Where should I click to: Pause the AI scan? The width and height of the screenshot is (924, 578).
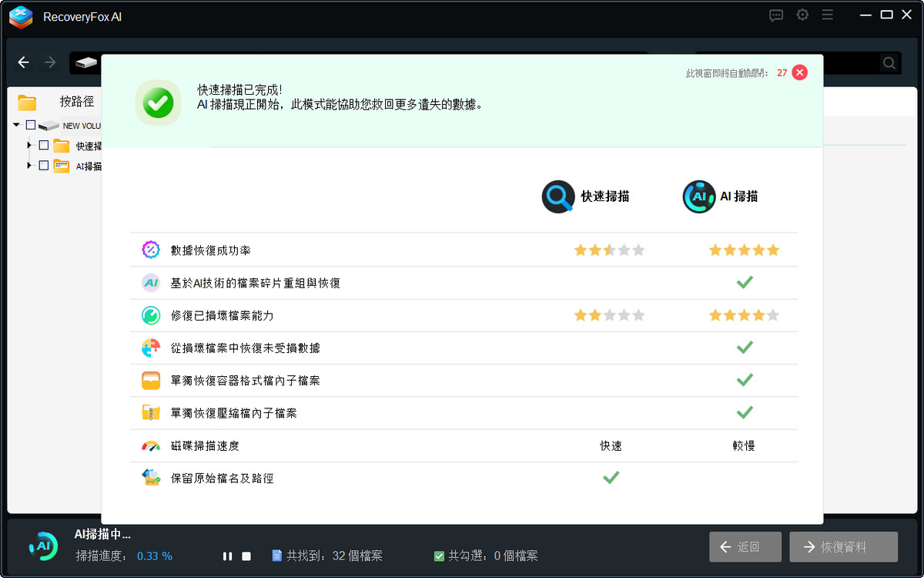227,556
